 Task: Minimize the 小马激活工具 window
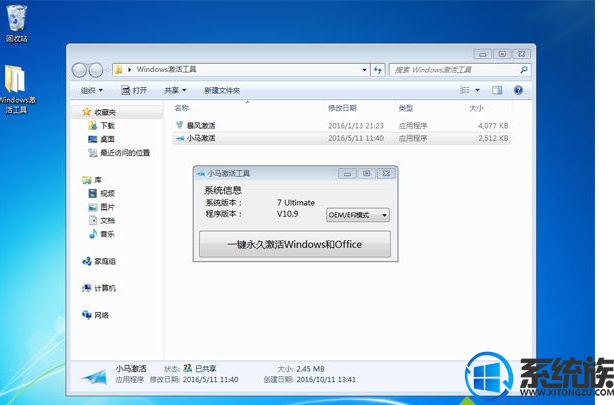click(x=347, y=174)
